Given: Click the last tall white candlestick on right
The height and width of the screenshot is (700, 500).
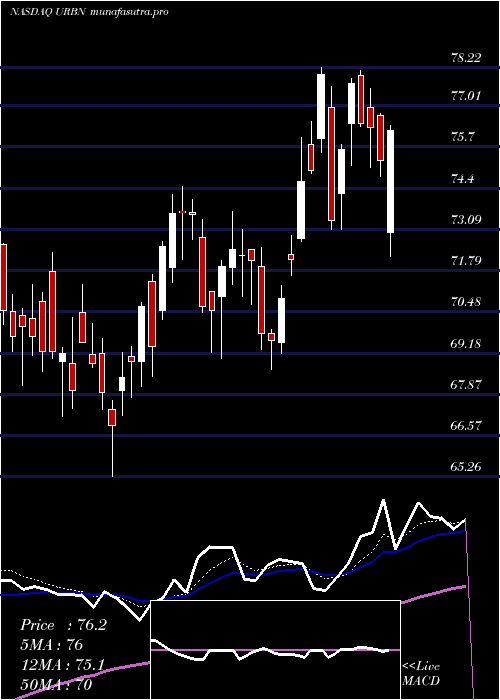Looking at the screenshot, I should tap(391, 181).
